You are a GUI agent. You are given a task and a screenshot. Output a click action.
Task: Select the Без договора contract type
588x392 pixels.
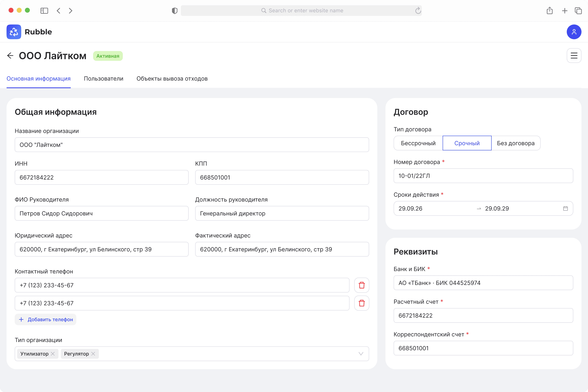pyautogui.click(x=516, y=143)
